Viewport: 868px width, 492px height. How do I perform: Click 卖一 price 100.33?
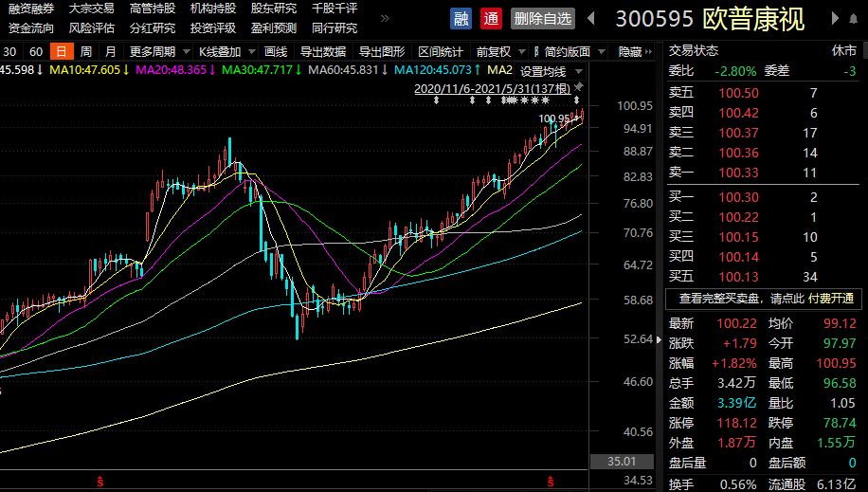coord(738,173)
